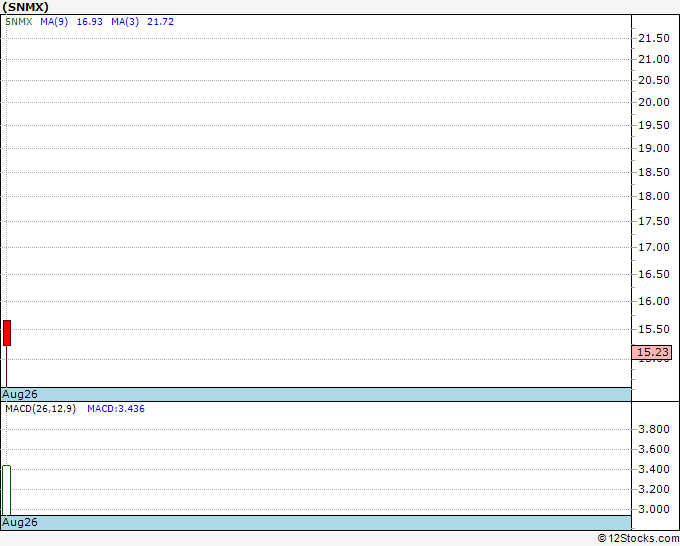
Task: Select the MA(9) legend label
Action: pos(54,22)
